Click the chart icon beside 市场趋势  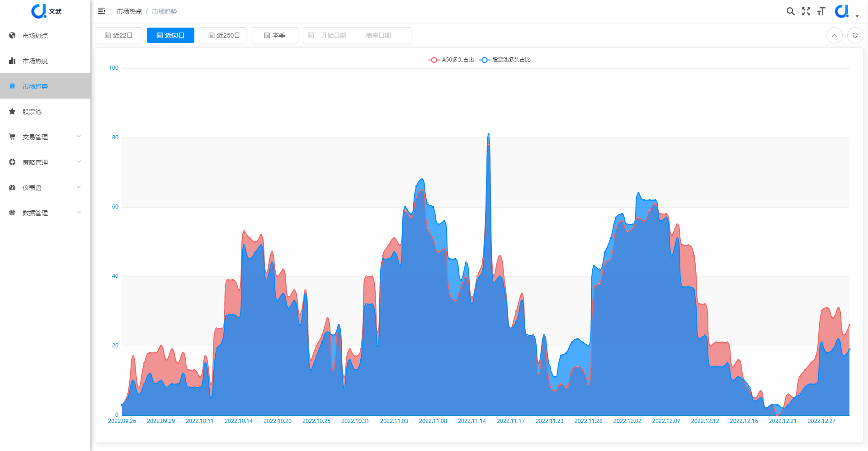[12, 86]
